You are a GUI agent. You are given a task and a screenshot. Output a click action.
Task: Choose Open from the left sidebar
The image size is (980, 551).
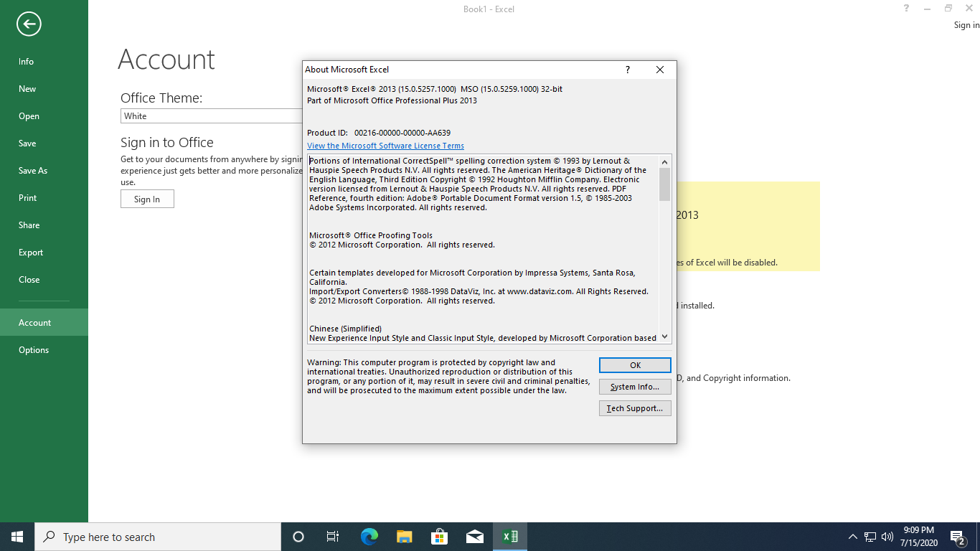[44, 116]
